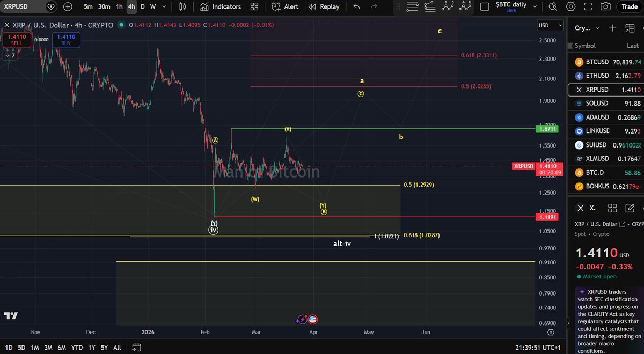Select LINKUSD in the watchlist
This screenshot has height=354, width=644.
606,131
